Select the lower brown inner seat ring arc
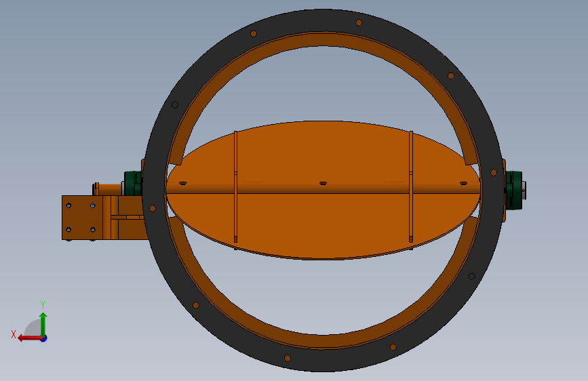The image size is (588, 381). point(323,340)
